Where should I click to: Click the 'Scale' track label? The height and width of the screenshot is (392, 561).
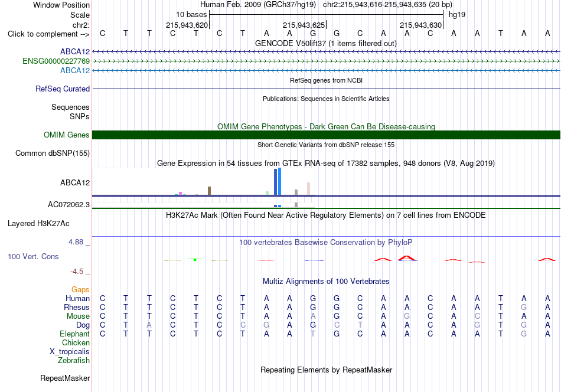tap(80, 15)
